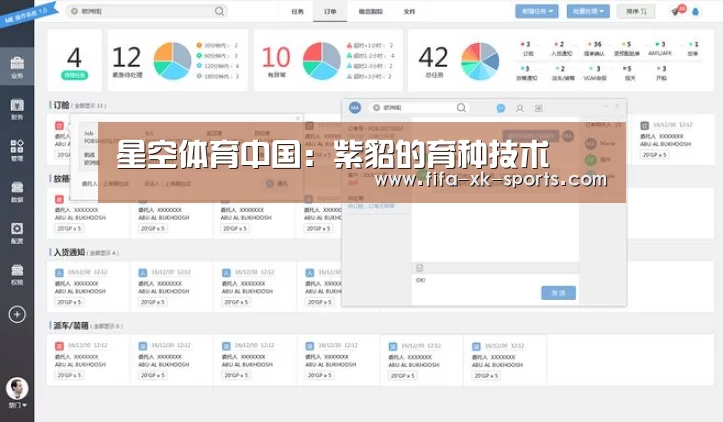The width and height of the screenshot is (723, 422).
Task: Click the blue send button in chat window
Action: click(558, 293)
